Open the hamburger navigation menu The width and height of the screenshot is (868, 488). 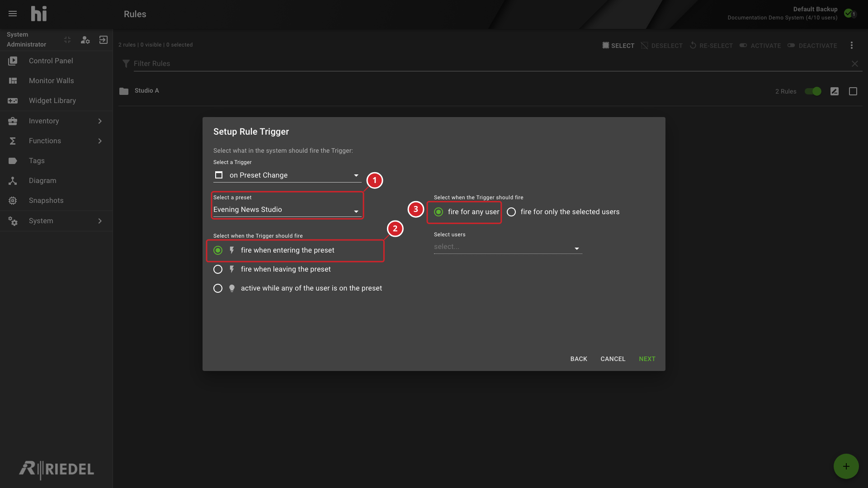(13, 14)
